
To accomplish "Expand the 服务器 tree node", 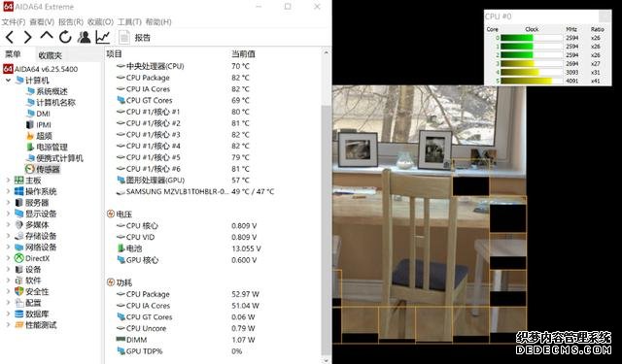I will click(x=8, y=203).
